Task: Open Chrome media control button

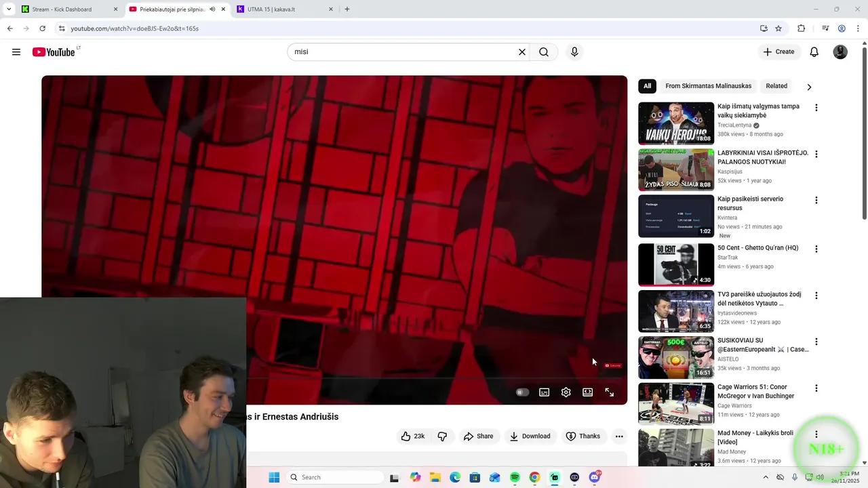Action: [x=825, y=28]
